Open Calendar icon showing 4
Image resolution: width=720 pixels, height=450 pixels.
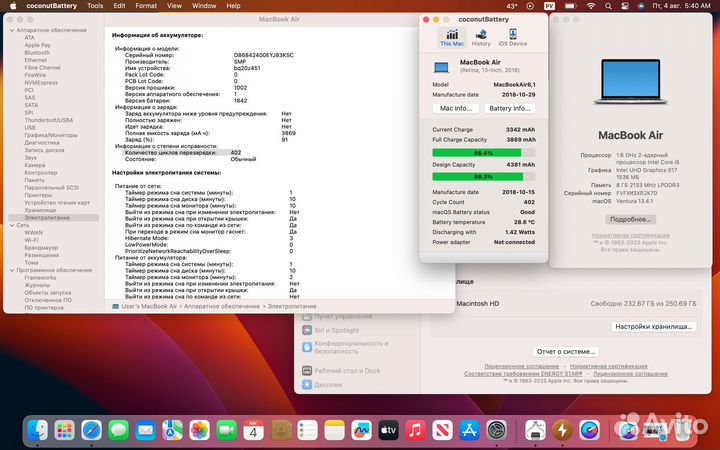[253, 431]
